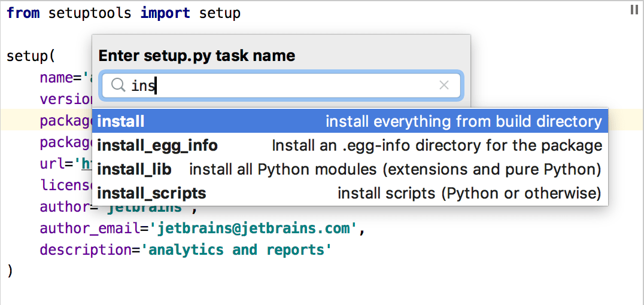Click the setup( function call
The image size is (644, 305).
[x=30, y=56]
